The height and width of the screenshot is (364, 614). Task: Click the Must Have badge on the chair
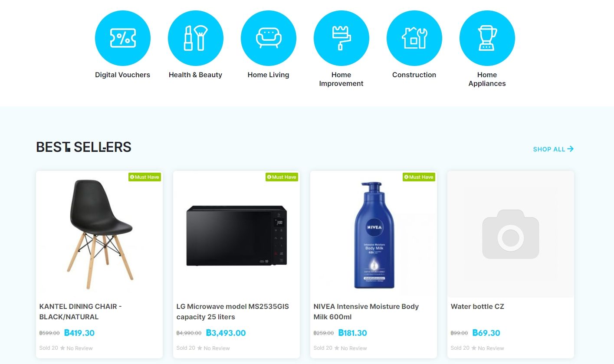[x=144, y=177]
